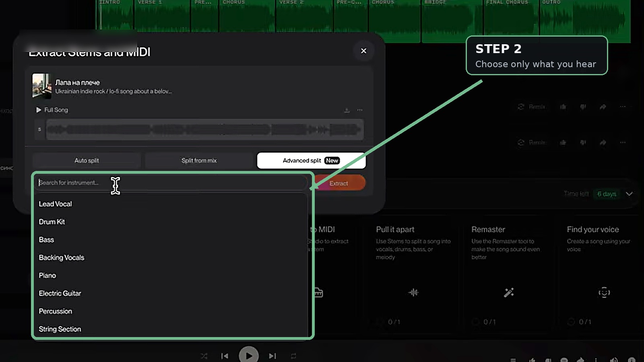Open the song cover thumbnail
This screenshot has height=362, width=644.
[x=42, y=86]
